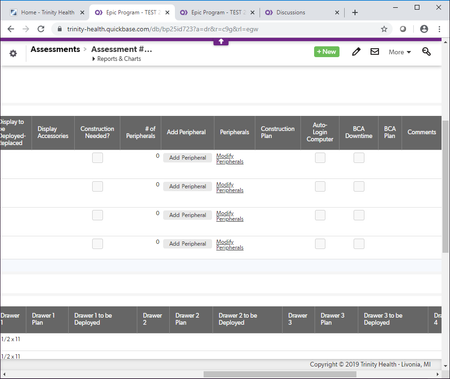
Task: Click the purple collapse arrow tab
Action: (221, 42)
